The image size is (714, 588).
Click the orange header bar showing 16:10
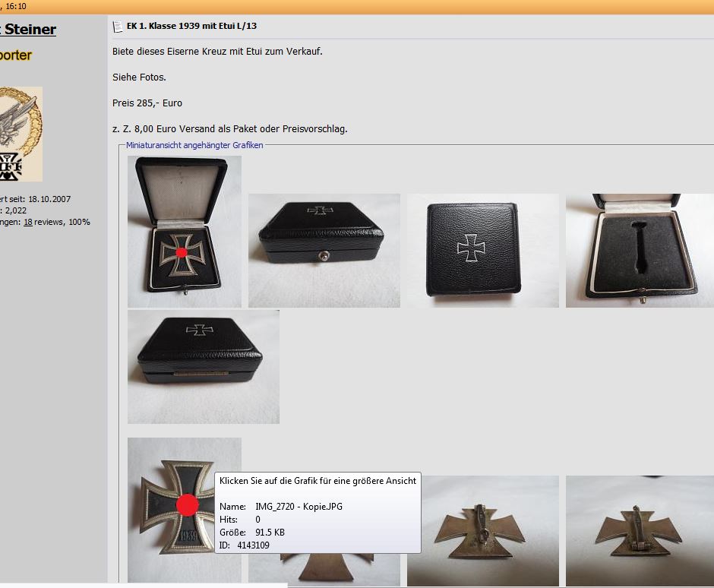click(x=357, y=7)
